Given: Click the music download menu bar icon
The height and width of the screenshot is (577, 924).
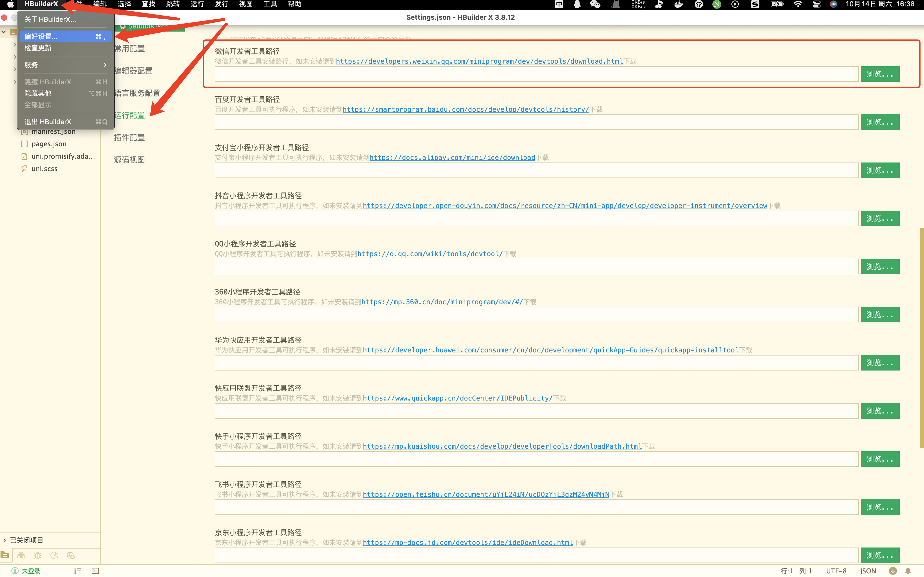Looking at the screenshot, I should 659,4.
